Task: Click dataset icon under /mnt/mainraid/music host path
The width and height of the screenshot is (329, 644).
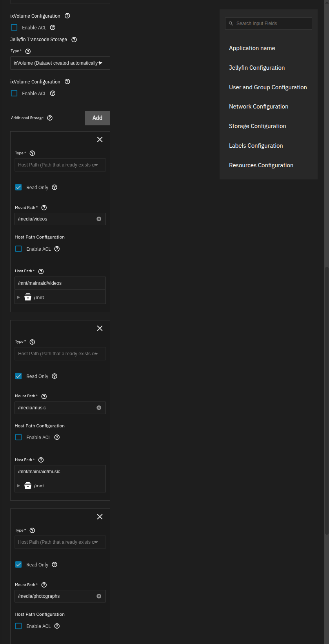Action: tap(28, 486)
